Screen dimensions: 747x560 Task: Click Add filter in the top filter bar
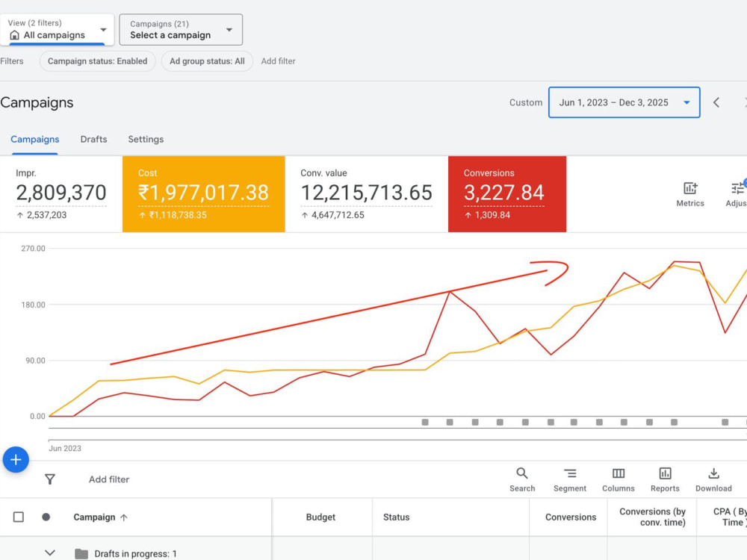click(278, 61)
